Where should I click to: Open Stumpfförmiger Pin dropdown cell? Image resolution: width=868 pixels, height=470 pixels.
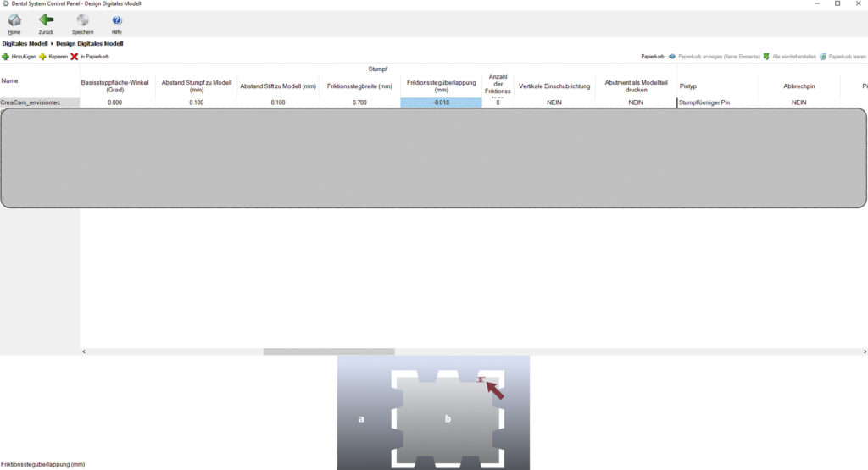(x=717, y=102)
